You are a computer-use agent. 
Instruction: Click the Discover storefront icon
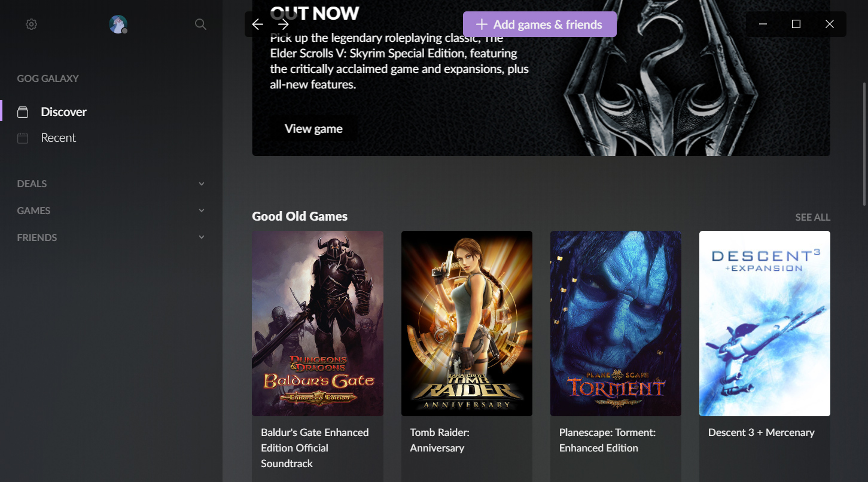(x=23, y=112)
